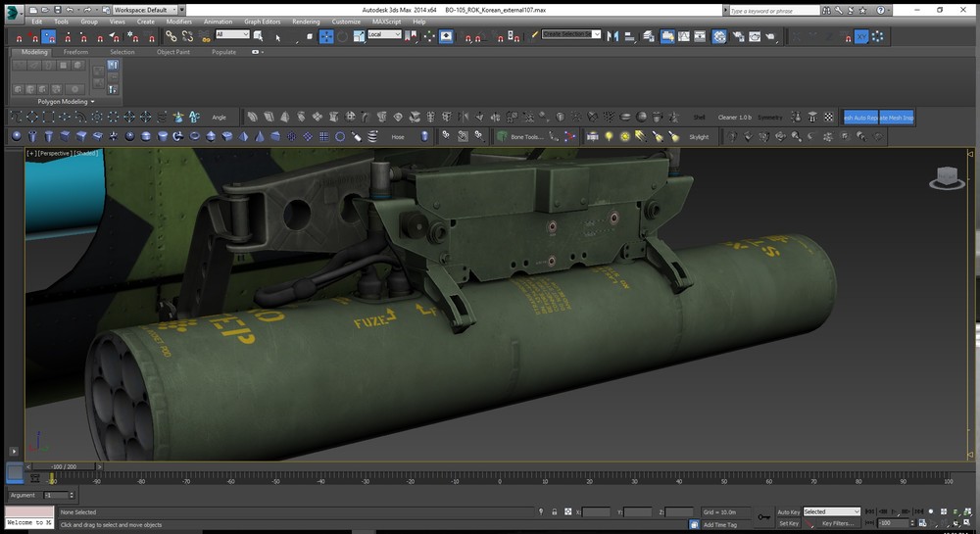Open the Local reference coordinate system dropdown
The image size is (980, 534).
tap(383, 35)
